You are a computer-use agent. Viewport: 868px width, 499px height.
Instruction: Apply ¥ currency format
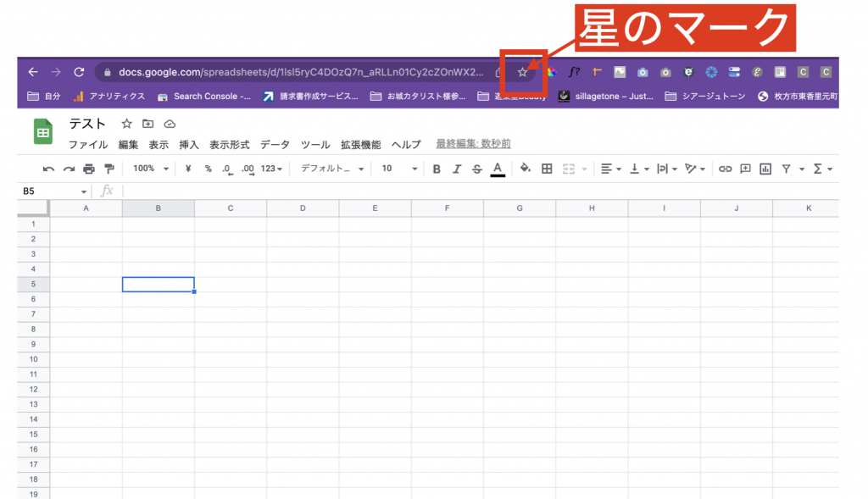(188, 169)
